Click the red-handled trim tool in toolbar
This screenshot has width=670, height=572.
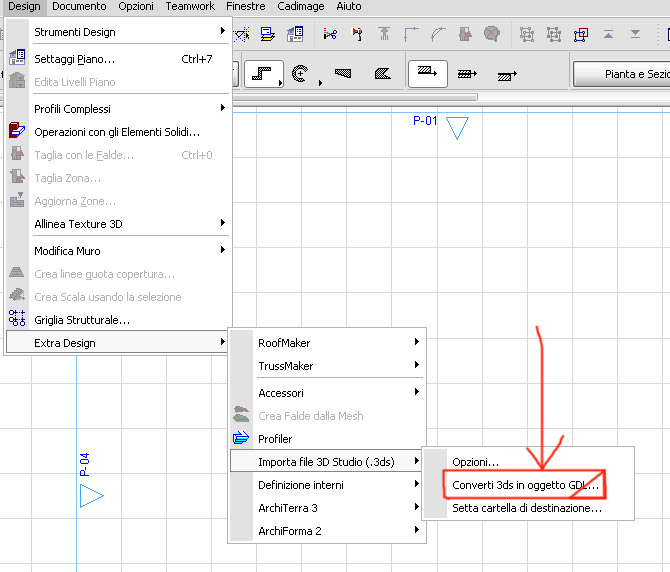(358, 35)
